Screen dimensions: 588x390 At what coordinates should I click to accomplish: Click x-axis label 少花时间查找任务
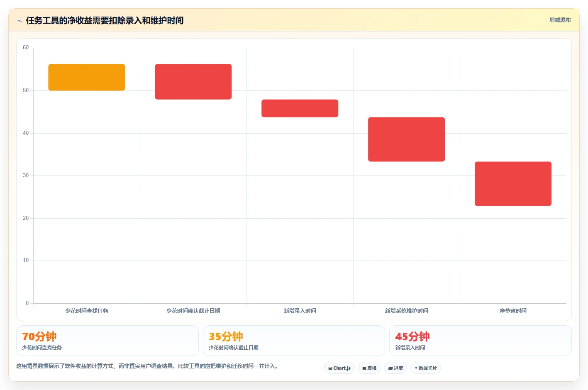coord(87,311)
